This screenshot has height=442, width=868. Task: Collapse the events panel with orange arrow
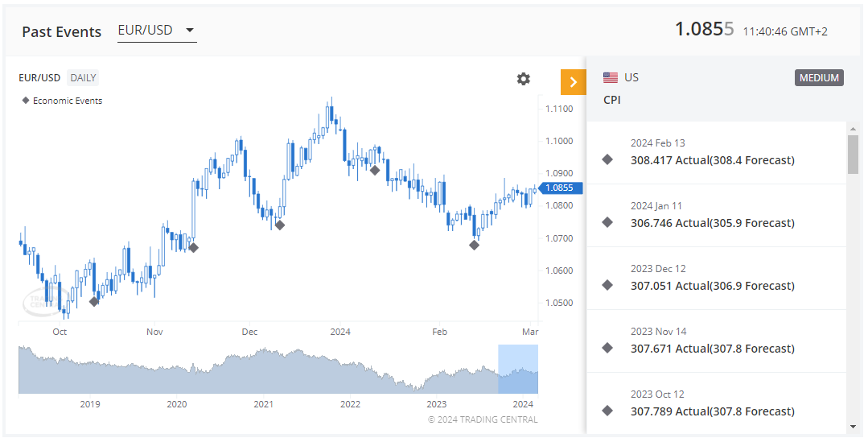(x=573, y=83)
